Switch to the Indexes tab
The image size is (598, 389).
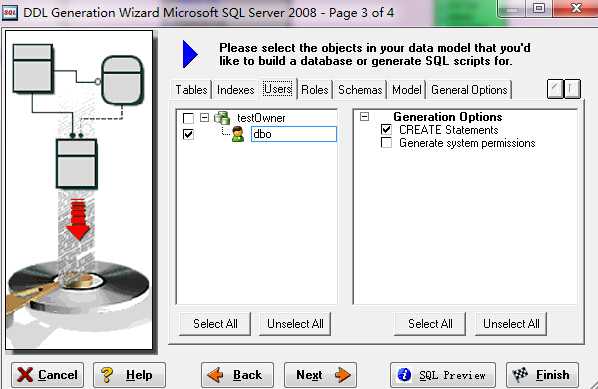[x=235, y=90]
